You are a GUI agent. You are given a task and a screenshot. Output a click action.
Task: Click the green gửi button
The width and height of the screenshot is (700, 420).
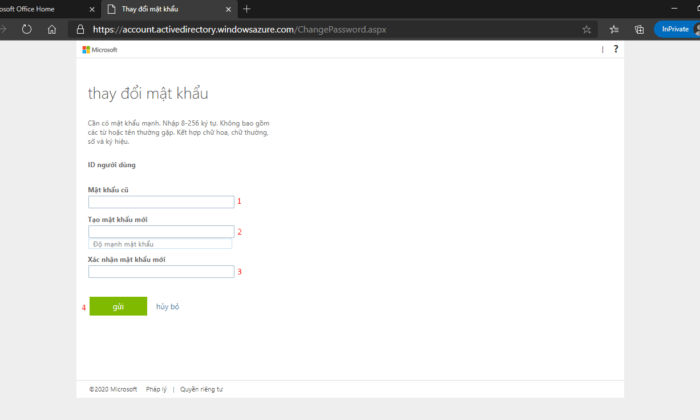coord(118,306)
